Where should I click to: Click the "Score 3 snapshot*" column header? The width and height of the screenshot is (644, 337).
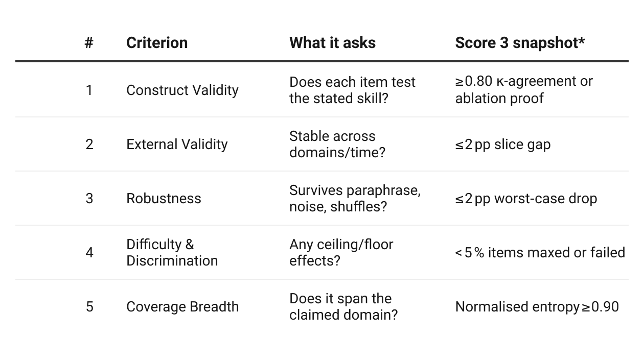click(x=520, y=43)
